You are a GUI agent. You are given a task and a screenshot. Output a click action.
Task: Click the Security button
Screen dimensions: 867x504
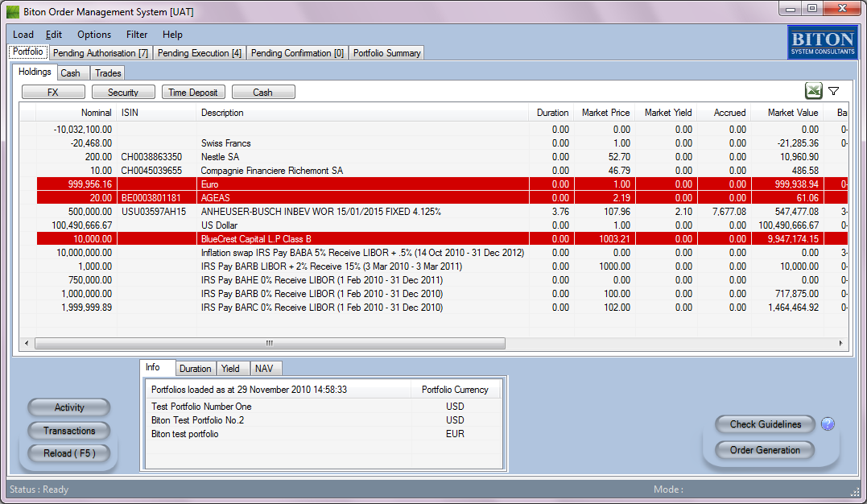point(123,93)
